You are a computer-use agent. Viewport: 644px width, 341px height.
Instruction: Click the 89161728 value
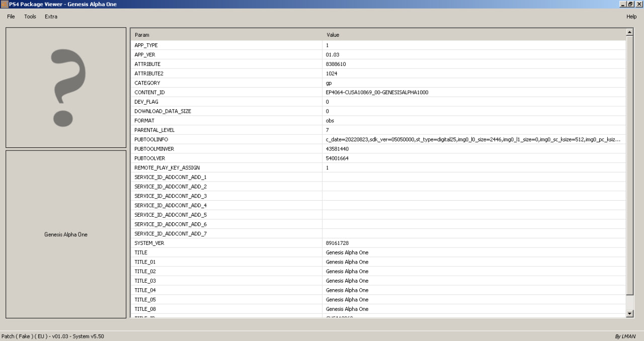click(x=337, y=243)
